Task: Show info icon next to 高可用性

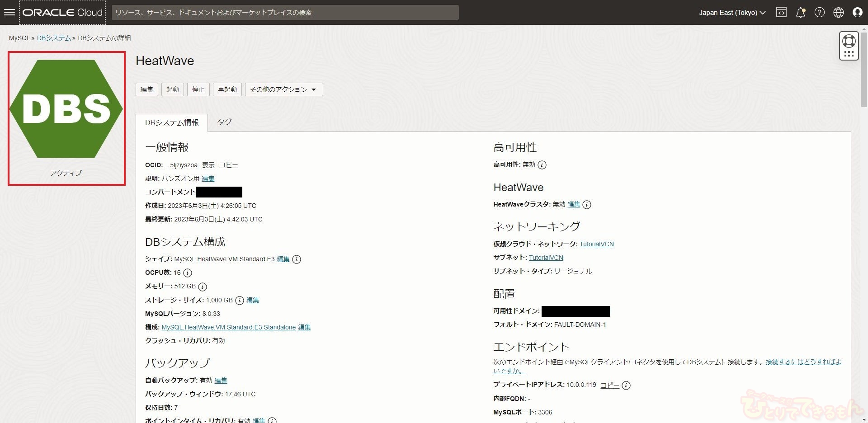Action: (x=542, y=165)
